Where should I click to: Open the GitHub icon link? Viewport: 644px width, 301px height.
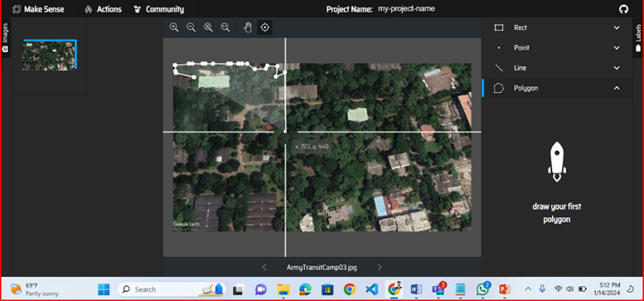(x=623, y=8)
